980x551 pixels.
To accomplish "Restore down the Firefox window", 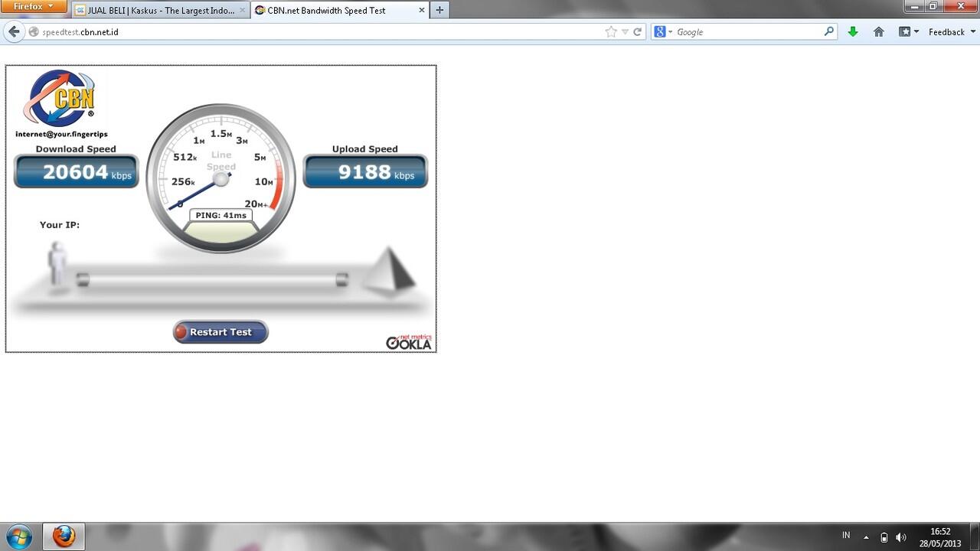I will [x=933, y=6].
